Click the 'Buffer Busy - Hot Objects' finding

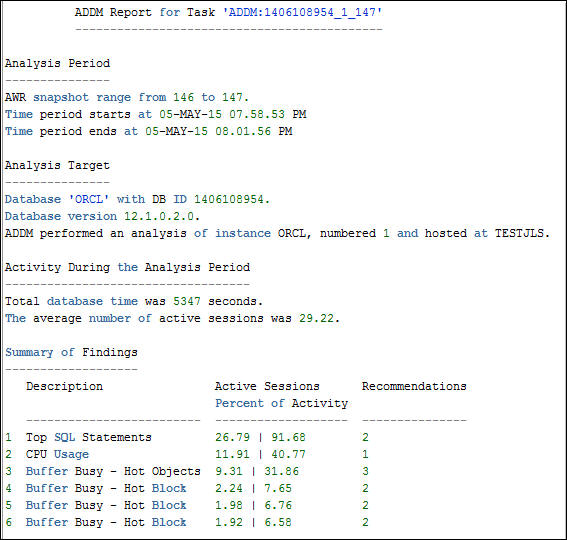[113, 471]
